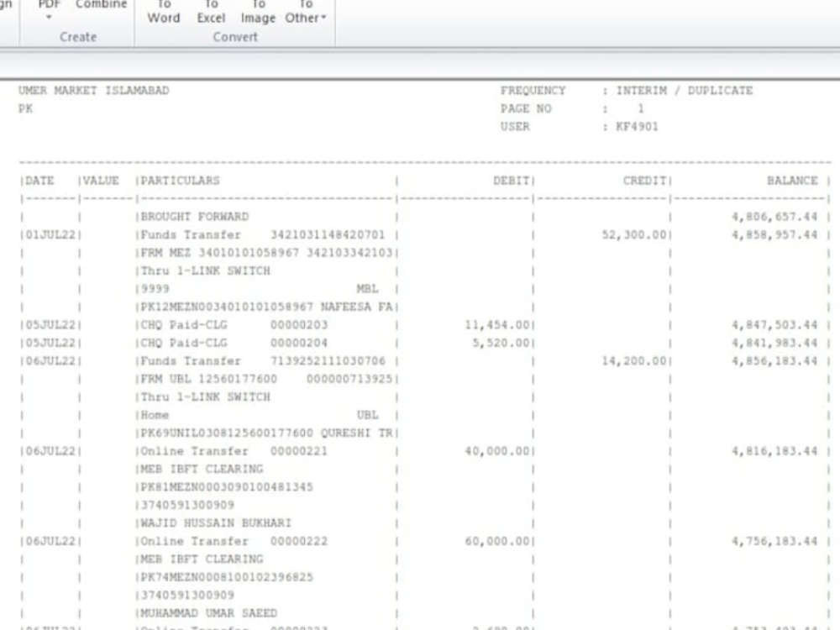Image resolution: width=840 pixels, height=630 pixels.
Task: Click the 'FRM UBL 12560177600' line
Action: [209, 380]
